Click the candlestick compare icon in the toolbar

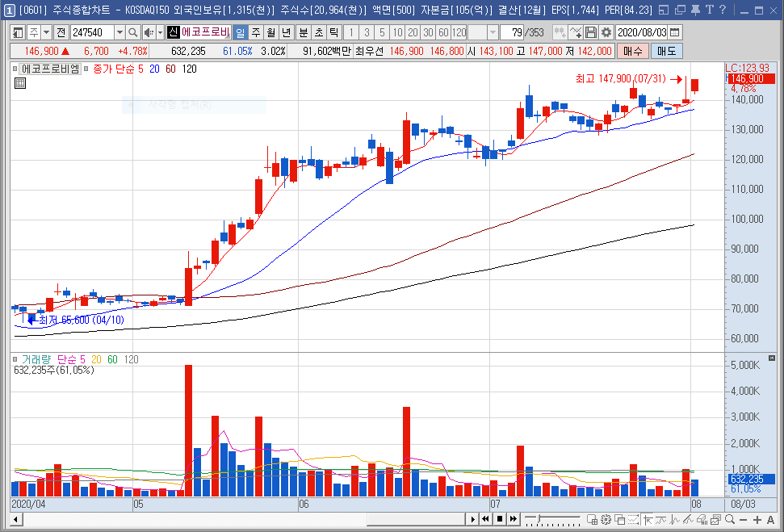coord(560,32)
